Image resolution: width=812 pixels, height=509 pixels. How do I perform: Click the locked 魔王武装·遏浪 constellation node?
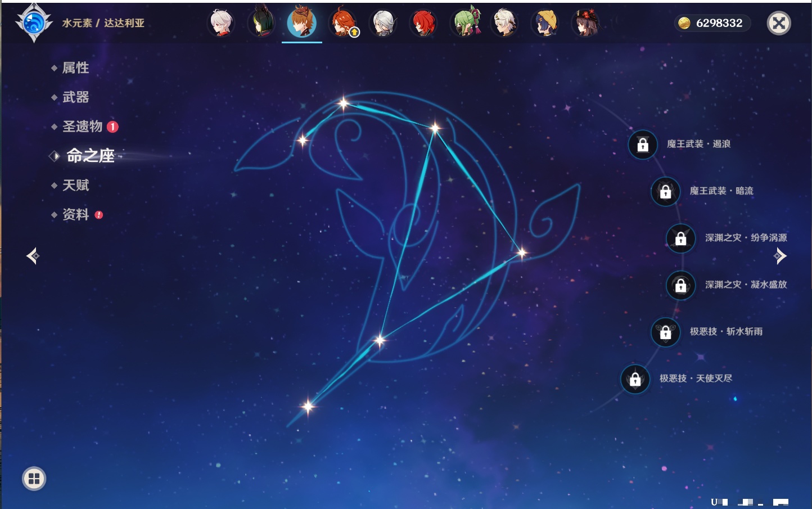tap(643, 145)
